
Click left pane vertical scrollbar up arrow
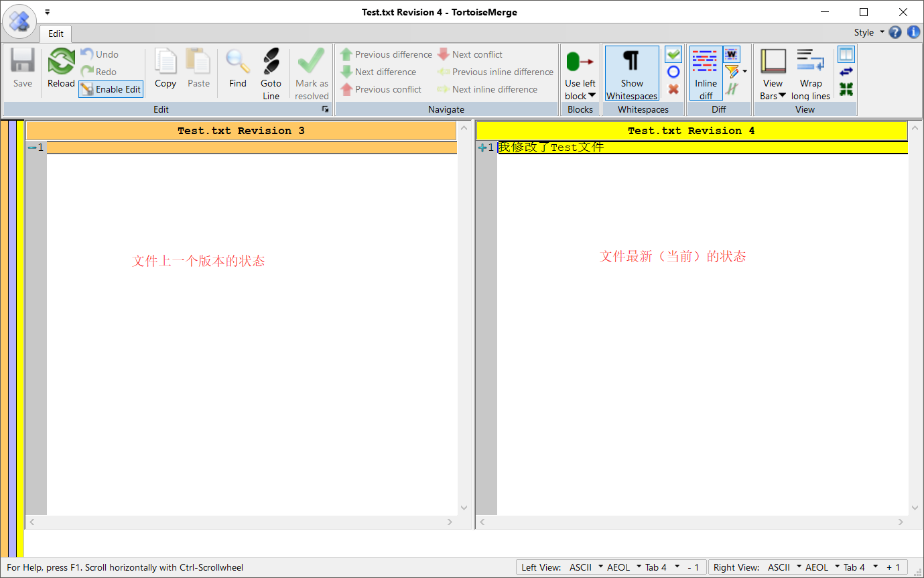click(x=464, y=127)
